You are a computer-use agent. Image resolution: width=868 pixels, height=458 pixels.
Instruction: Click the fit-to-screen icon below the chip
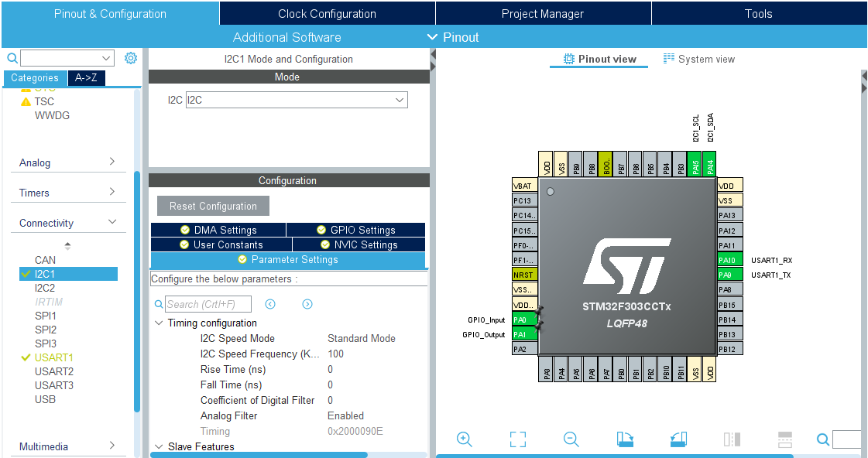pos(518,439)
